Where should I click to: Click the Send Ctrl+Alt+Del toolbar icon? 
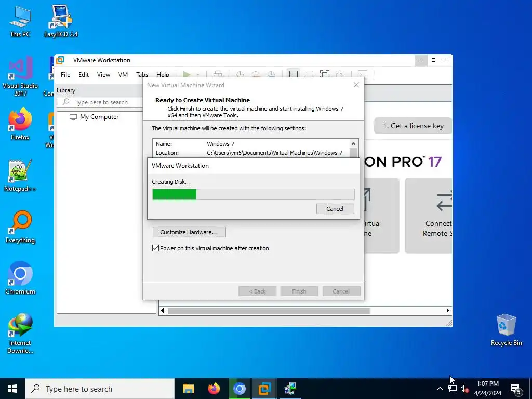[x=218, y=74]
